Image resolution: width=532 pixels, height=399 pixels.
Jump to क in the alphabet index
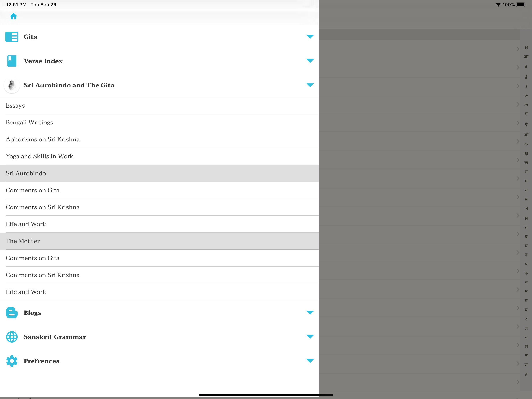[526, 144]
